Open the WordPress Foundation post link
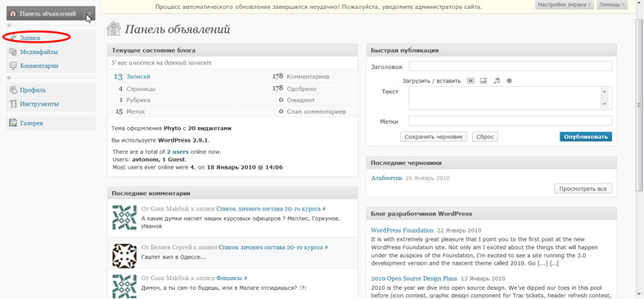This screenshot has height=299, width=644. 402,230
